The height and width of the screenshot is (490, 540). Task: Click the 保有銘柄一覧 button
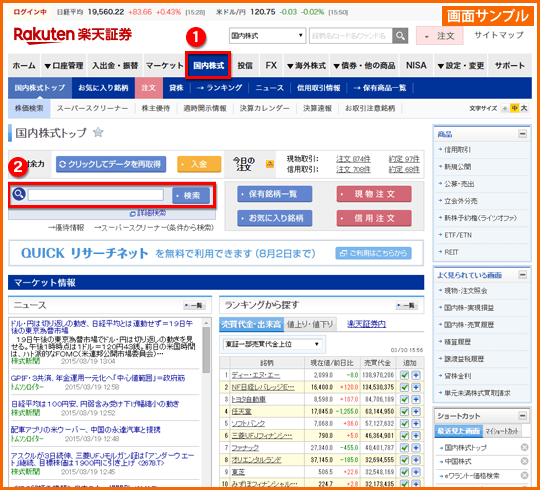(274, 194)
